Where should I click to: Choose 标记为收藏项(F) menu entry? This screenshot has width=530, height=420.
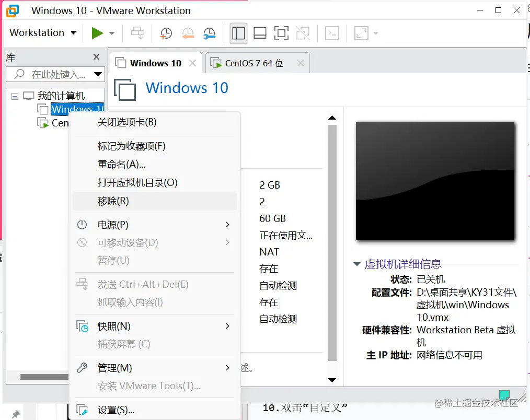coord(155,146)
